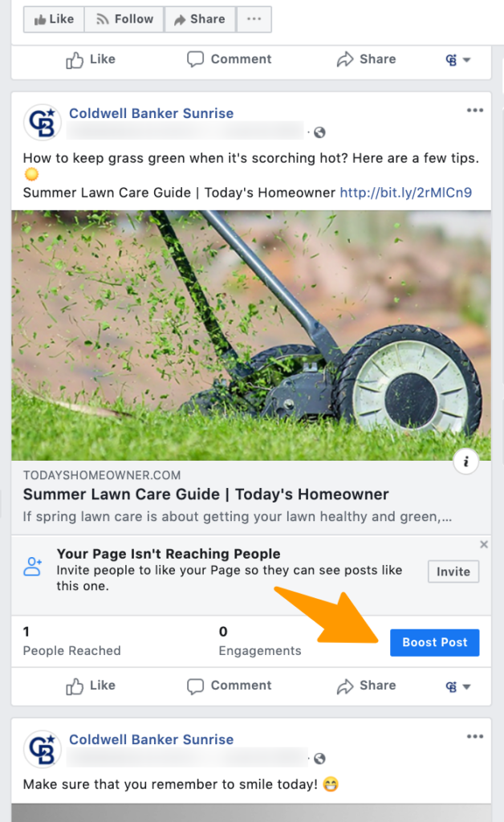Open the Coldwell Banker Sunrise name on the lawn post

click(152, 113)
